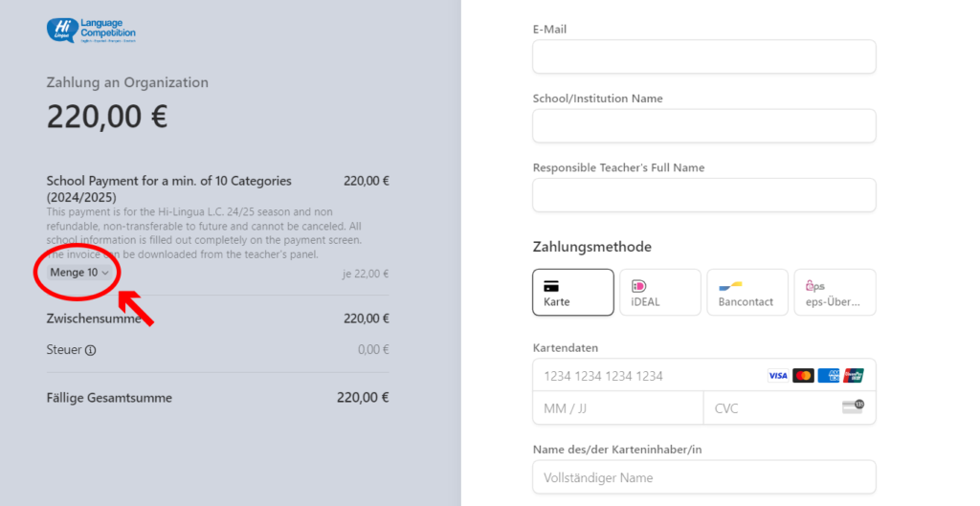Switch to Bancontact payment method
This screenshot has height=506, width=980.
point(746,292)
